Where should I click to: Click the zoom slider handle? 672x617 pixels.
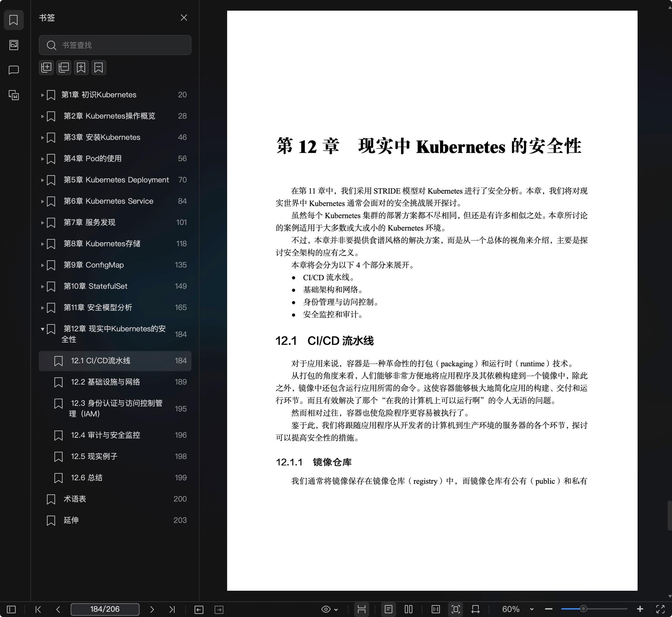click(583, 609)
